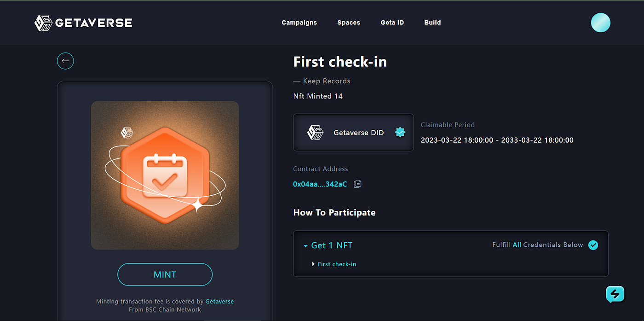This screenshot has width=644, height=321.
Task: Go to Geta ID page
Action: click(x=392, y=23)
